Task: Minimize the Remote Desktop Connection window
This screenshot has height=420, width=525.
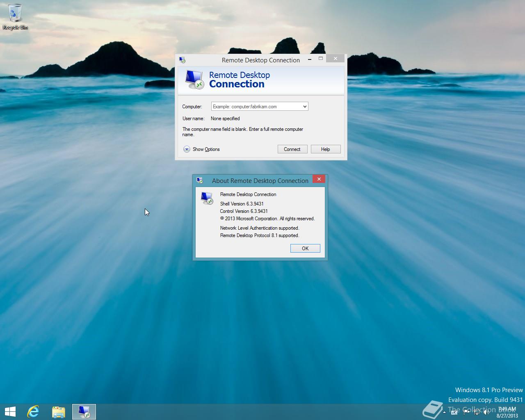Action: click(x=310, y=59)
